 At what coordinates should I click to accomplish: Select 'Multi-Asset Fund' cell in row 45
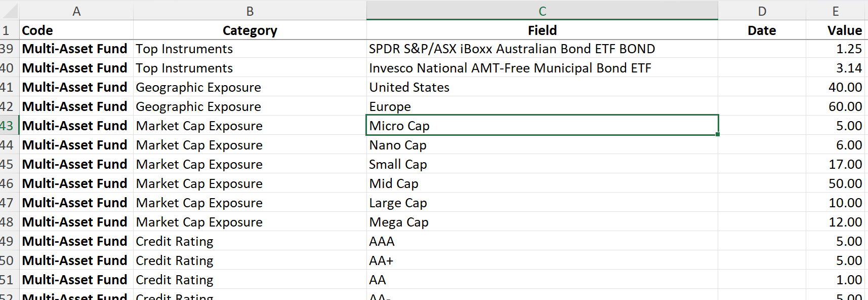tap(76, 164)
